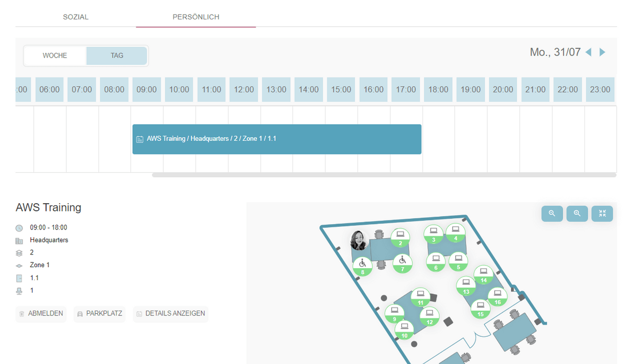Click the zoom in magnifier button
The image size is (629, 364).
pos(577,214)
